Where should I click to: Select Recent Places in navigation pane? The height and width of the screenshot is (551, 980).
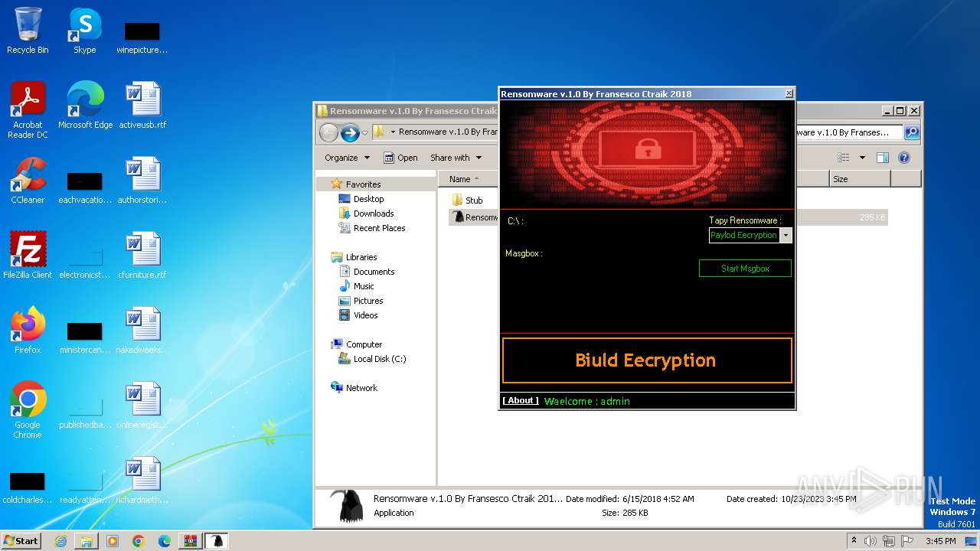click(379, 228)
